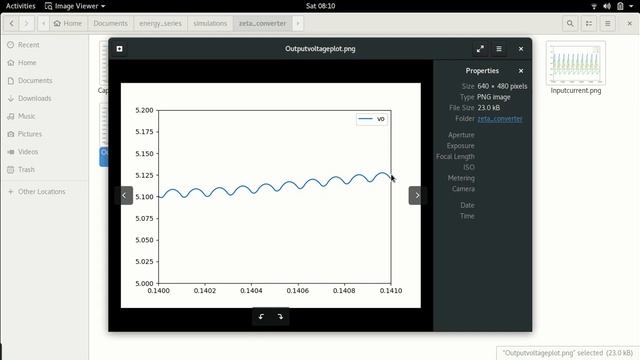Click the vo legend entry in plot
The height and width of the screenshot is (360, 640).
coord(372,119)
